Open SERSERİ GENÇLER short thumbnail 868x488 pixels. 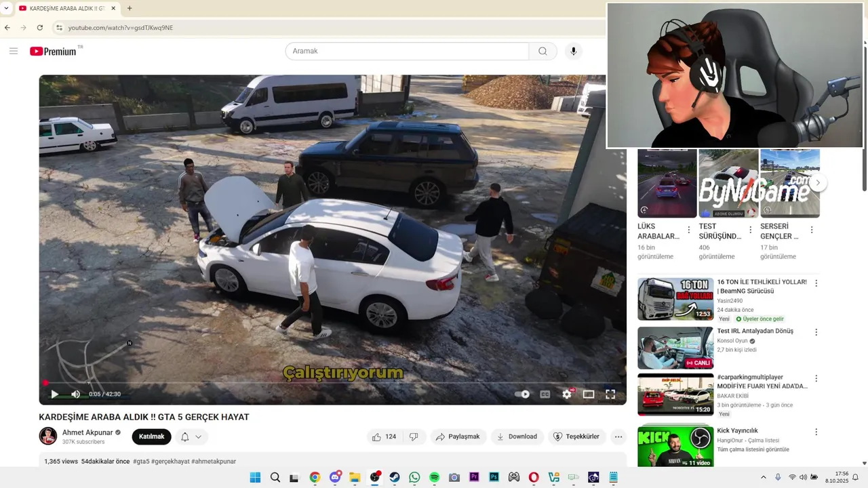pyautogui.click(x=790, y=183)
